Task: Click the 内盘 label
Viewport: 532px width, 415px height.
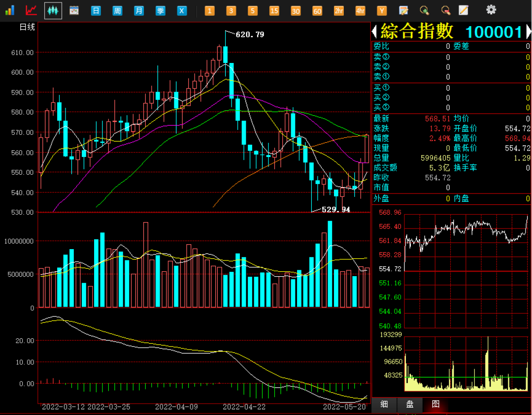Action: tap(462, 199)
